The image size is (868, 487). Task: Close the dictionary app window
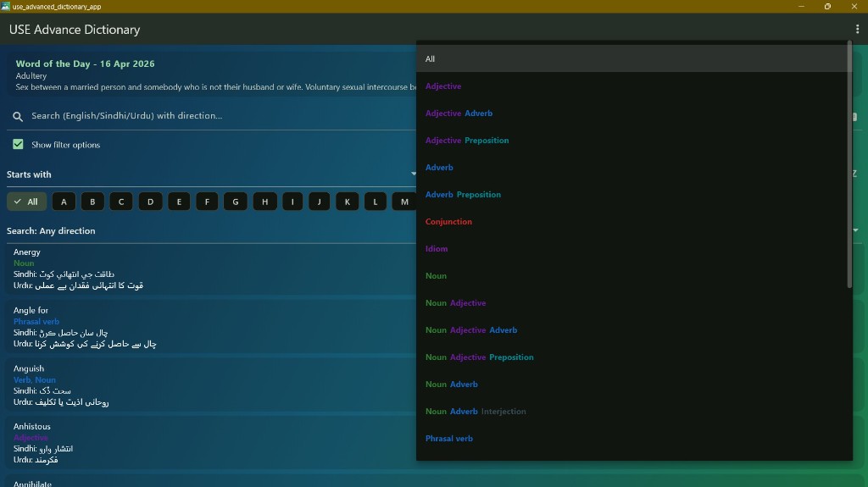tap(854, 6)
